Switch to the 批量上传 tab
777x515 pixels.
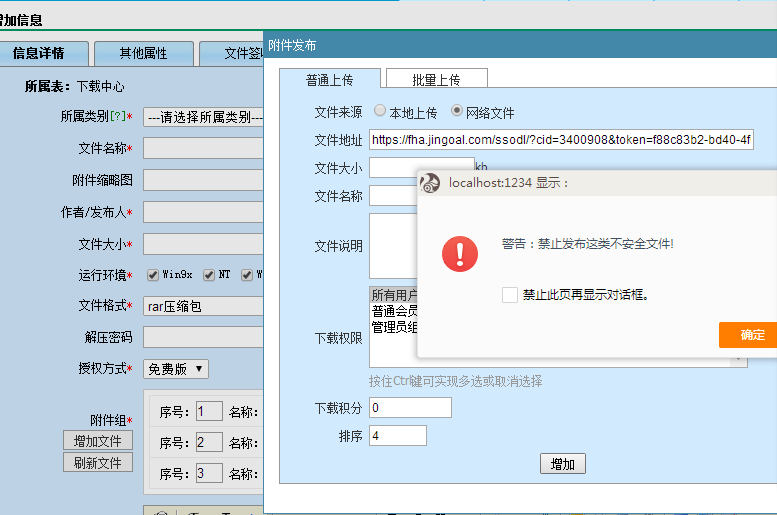click(436, 80)
